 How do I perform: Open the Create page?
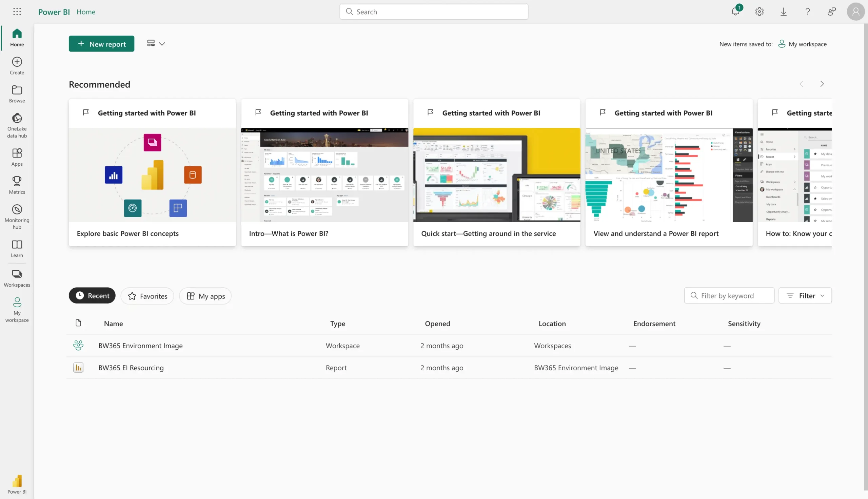[17, 65]
